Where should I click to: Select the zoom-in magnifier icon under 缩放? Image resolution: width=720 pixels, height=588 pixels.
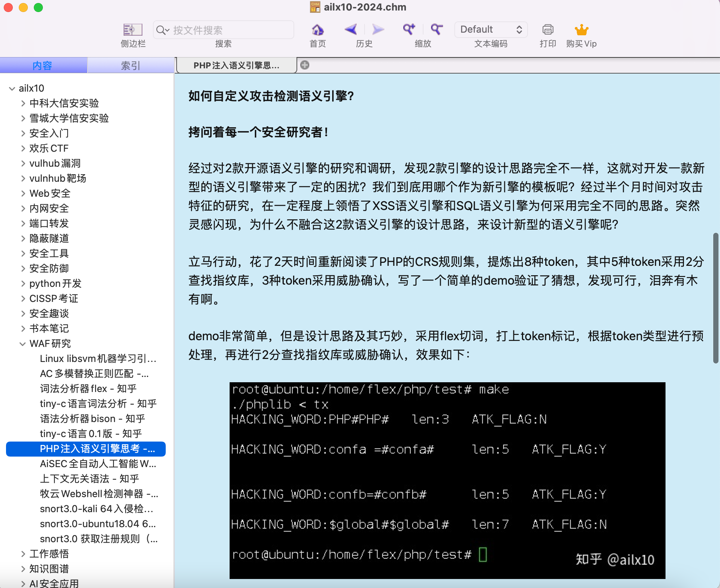coord(408,30)
